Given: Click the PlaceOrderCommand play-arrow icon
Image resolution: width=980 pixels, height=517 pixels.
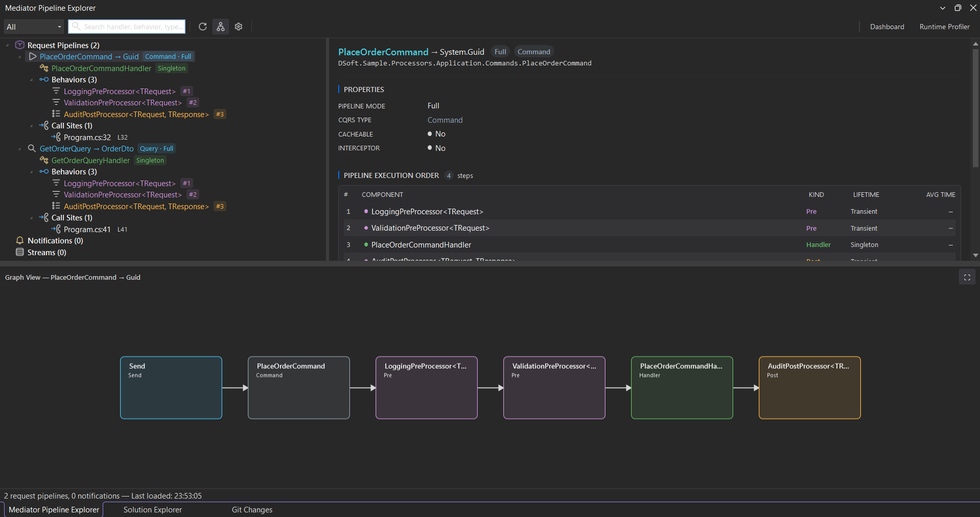Looking at the screenshot, I should pyautogui.click(x=33, y=56).
